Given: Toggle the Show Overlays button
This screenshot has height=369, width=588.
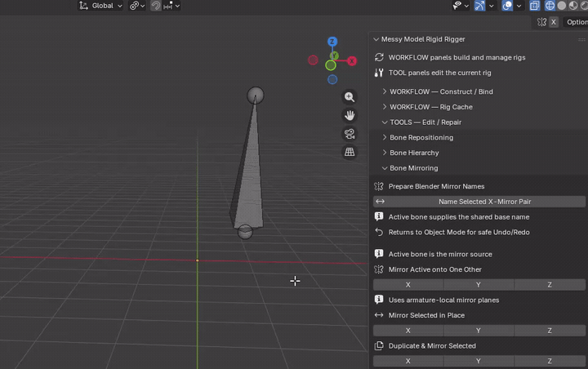Looking at the screenshot, I should [507, 6].
